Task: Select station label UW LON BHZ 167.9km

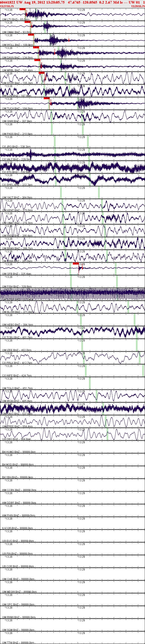Action: pyautogui.click(x=17, y=96)
